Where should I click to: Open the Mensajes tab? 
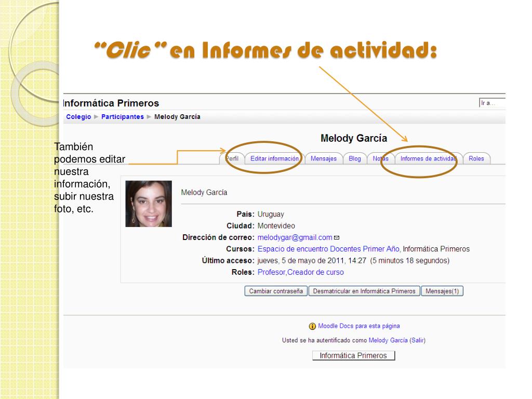tap(323, 158)
